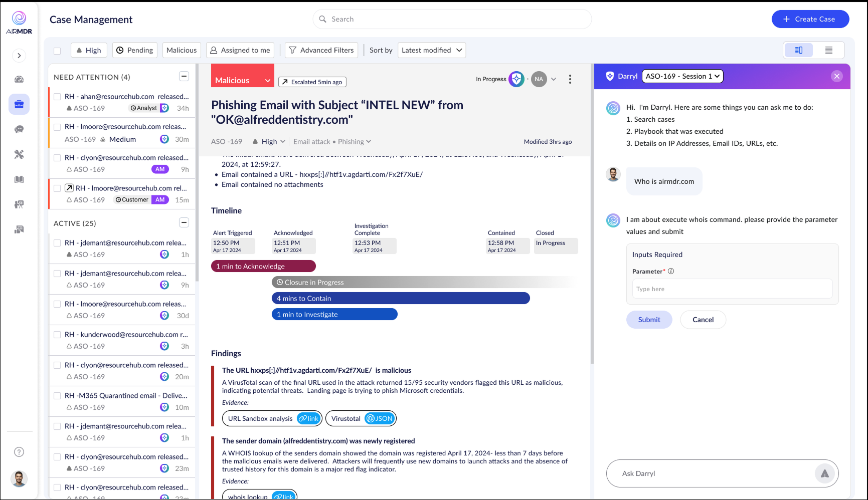Apply the Pending filter
868x500 pixels.
click(x=134, y=50)
